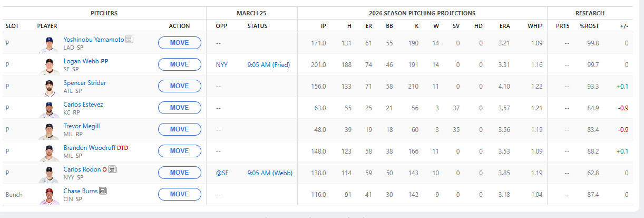
Task: Open Yoshinobu Yamamoto's player news icon
Action: point(129,40)
